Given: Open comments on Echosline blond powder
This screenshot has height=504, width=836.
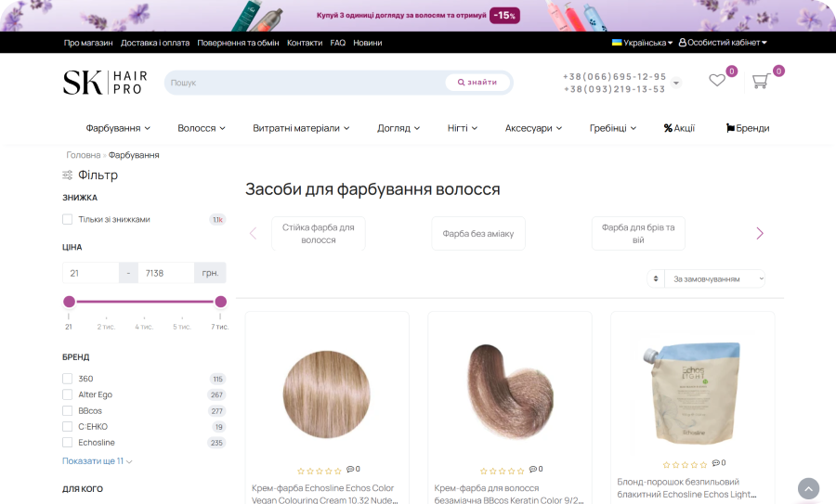Looking at the screenshot, I should click(719, 463).
